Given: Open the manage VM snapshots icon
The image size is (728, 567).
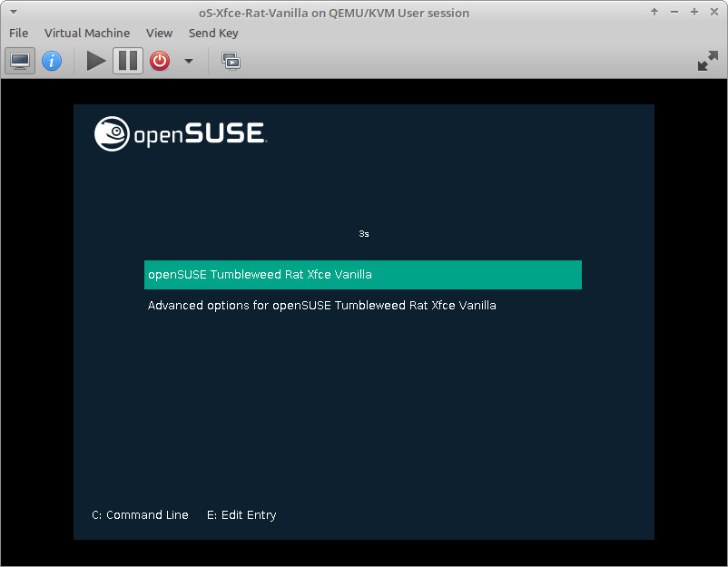Looking at the screenshot, I should 231,61.
